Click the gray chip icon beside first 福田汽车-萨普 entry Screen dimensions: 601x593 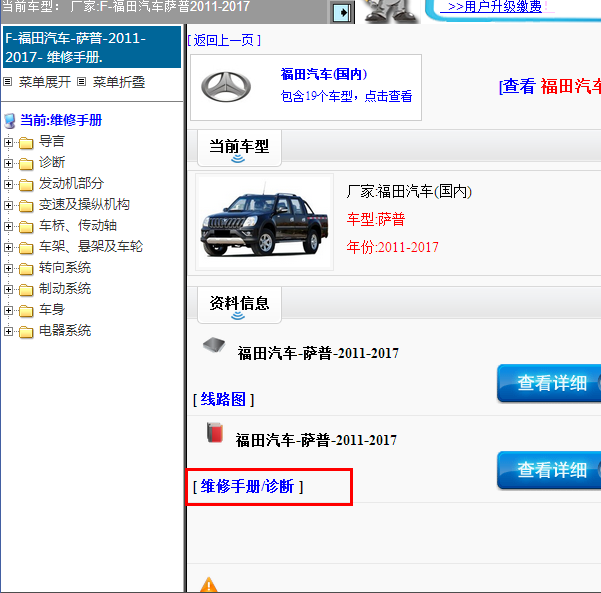pos(214,345)
